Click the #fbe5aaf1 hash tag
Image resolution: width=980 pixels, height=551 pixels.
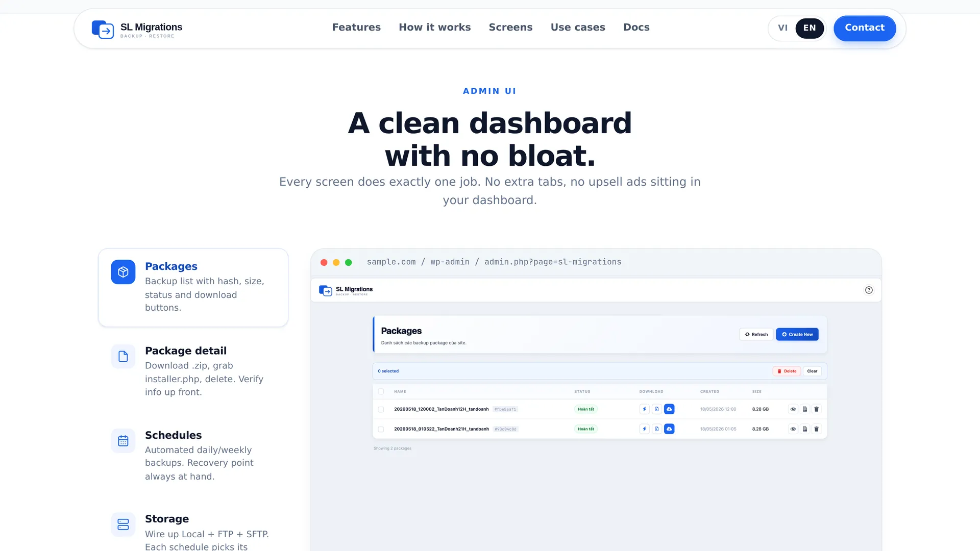point(505,409)
